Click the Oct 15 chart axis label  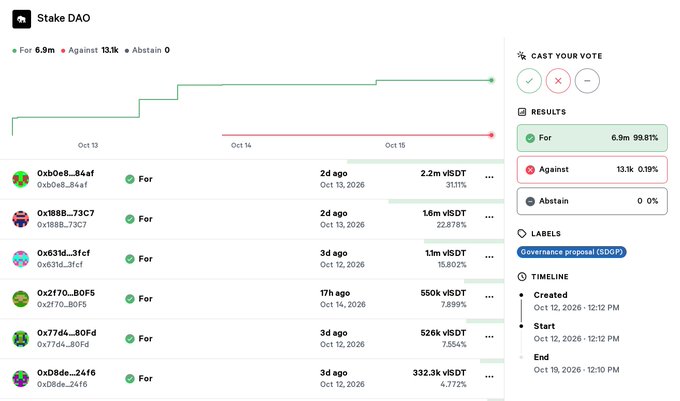(395, 145)
